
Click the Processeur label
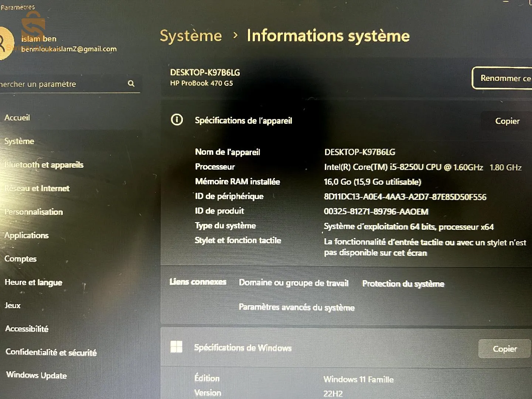coord(215,167)
